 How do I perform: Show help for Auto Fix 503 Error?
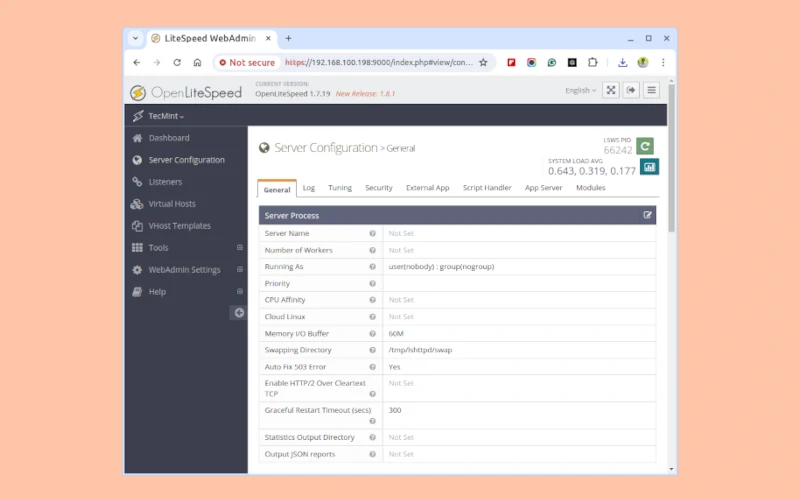click(372, 366)
